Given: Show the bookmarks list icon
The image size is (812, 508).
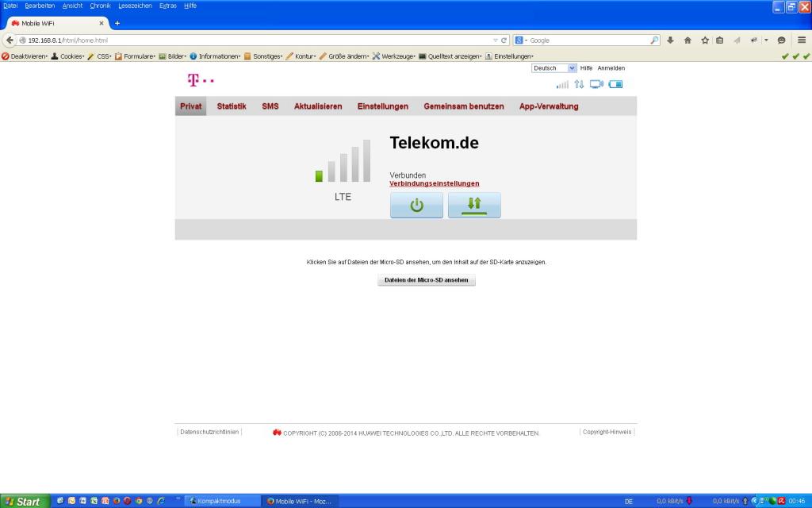Looking at the screenshot, I should click(719, 40).
